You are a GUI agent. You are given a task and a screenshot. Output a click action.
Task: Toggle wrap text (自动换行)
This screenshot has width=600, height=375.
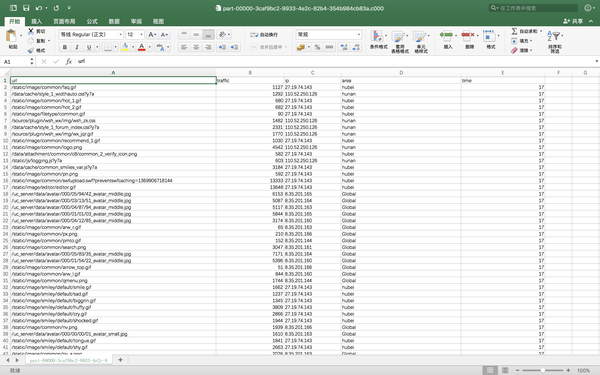pos(264,35)
